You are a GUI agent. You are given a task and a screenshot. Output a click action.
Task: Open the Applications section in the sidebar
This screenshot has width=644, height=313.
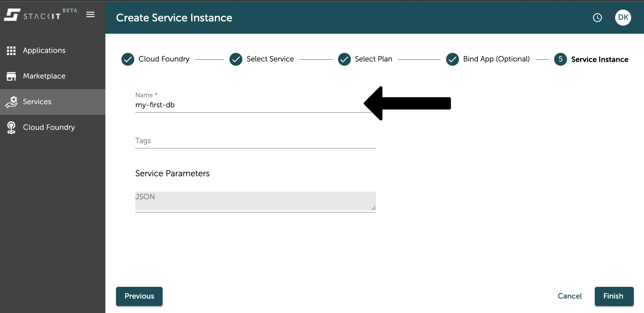(x=44, y=50)
